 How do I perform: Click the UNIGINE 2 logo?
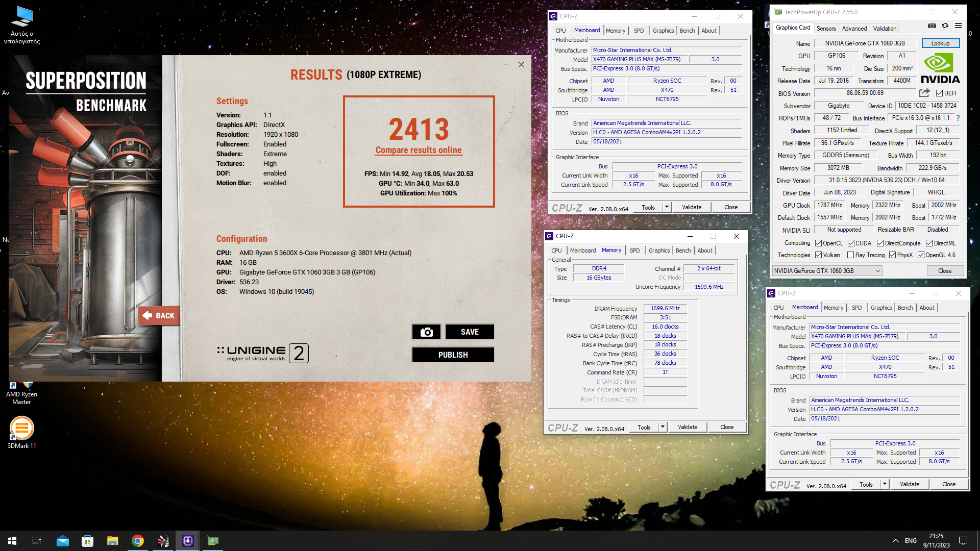pyautogui.click(x=262, y=353)
